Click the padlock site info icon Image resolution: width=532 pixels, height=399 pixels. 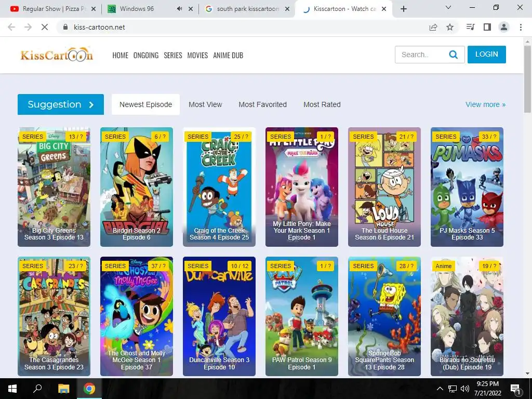(x=65, y=27)
